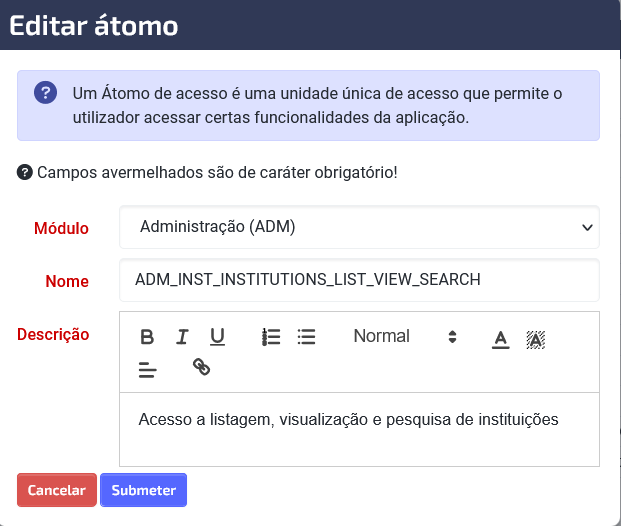The height and width of the screenshot is (526, 621).
Task: Click the black help icon near required fields note
Action: pyautogui.click(x=25, y=172)
